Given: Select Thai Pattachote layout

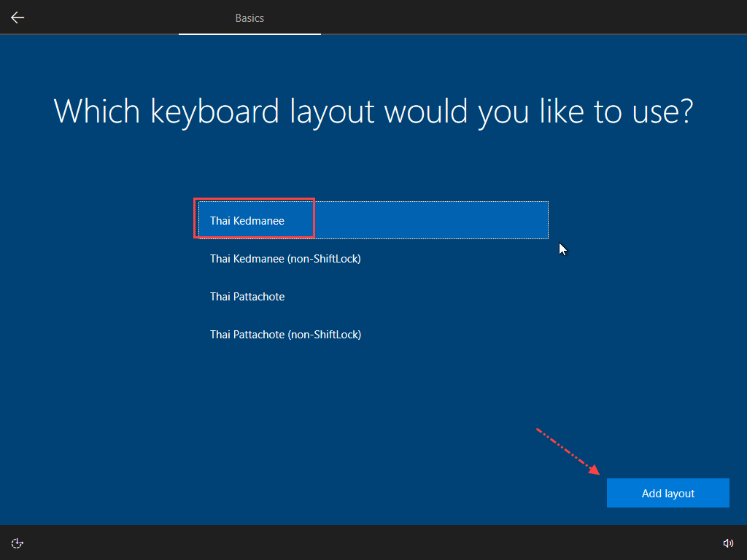Looking at the screenshot, I should pos(373,297).
